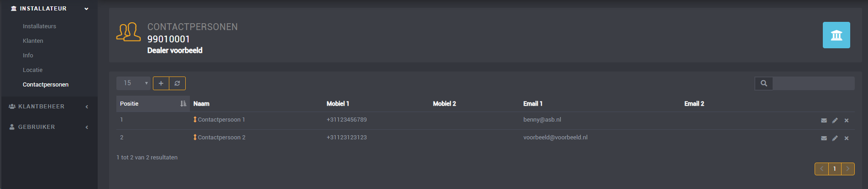Delete Contactpersoon 1 row

pyautogui.click(x=847, y=120)
